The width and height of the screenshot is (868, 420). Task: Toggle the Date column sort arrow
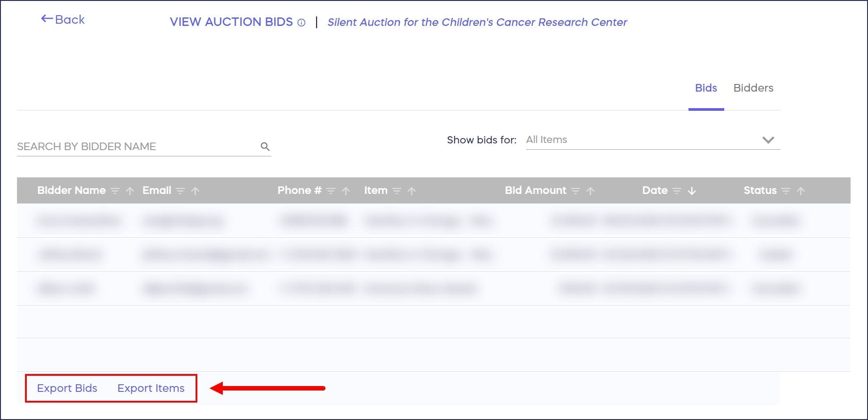click(692, 191)
